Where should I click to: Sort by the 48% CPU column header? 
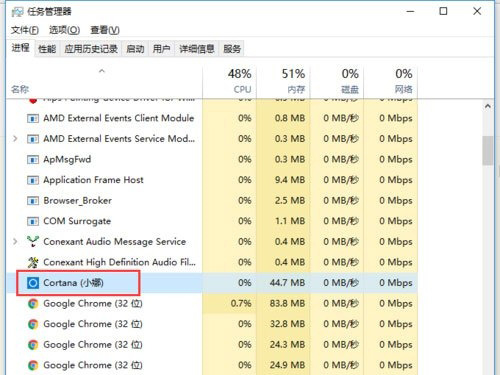230,82
